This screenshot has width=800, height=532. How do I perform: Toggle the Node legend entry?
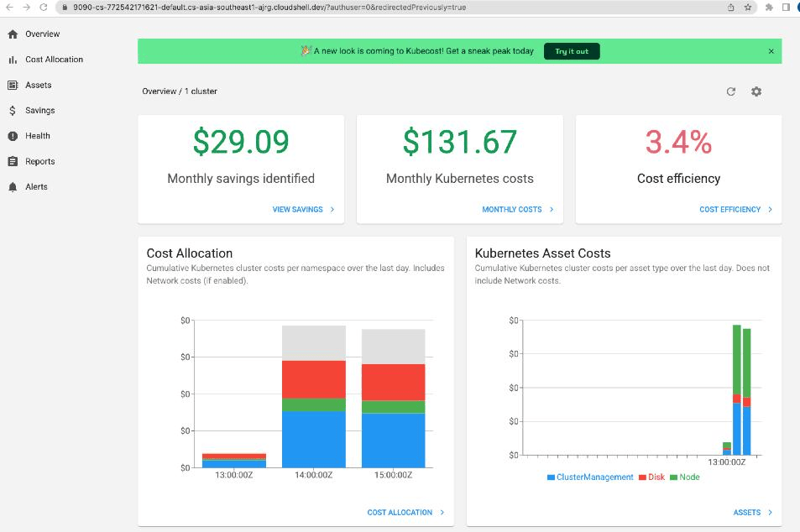685,477
